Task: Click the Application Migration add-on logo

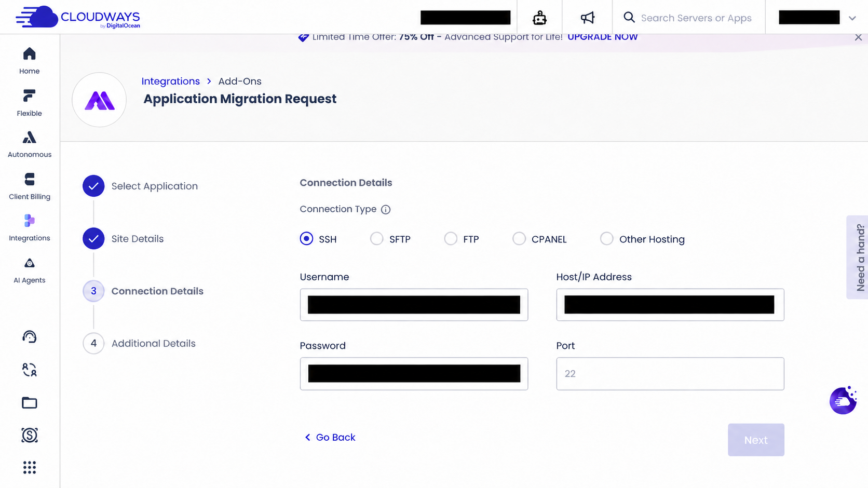Action: click(x=99, y=100)
